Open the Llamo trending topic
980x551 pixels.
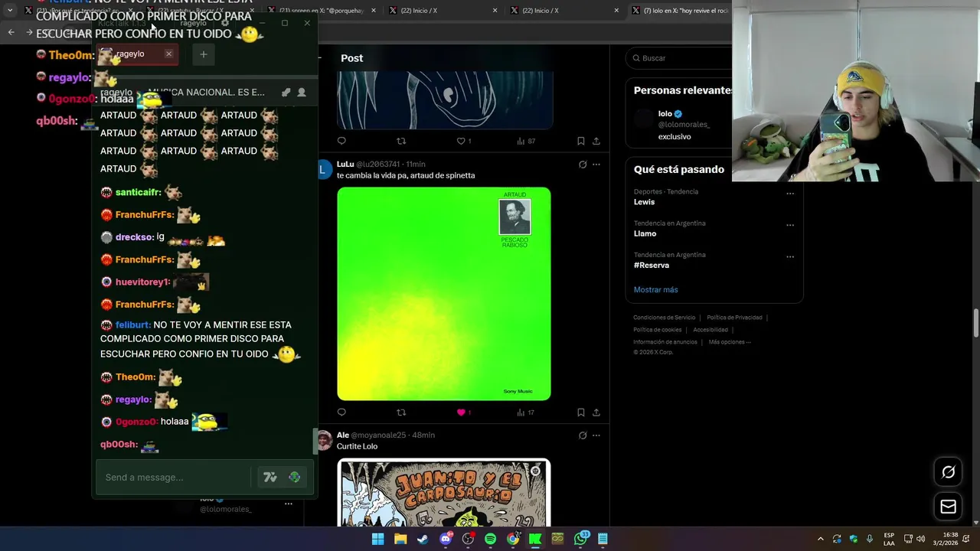coord(645,233)
